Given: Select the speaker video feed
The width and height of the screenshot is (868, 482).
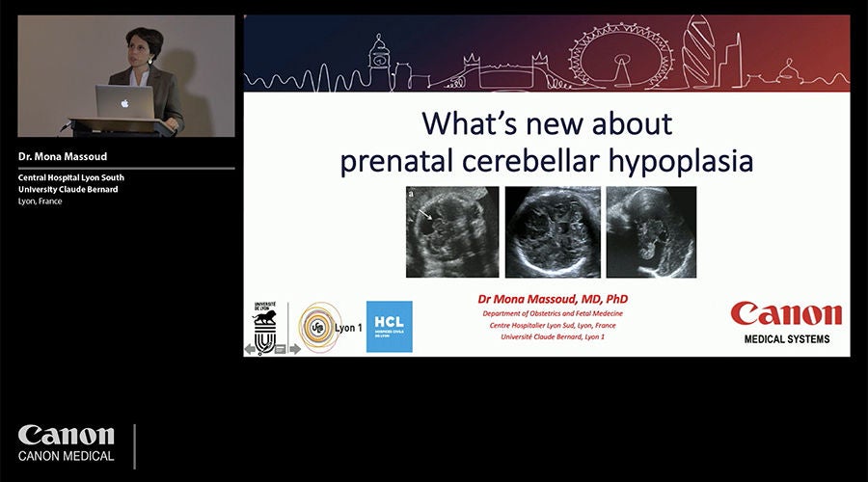Looking at the screenshot, I should coord(126,76).
